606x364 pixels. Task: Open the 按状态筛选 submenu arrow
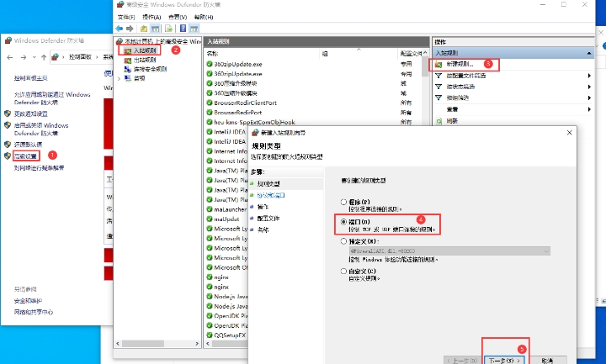[x=589, y=87]
